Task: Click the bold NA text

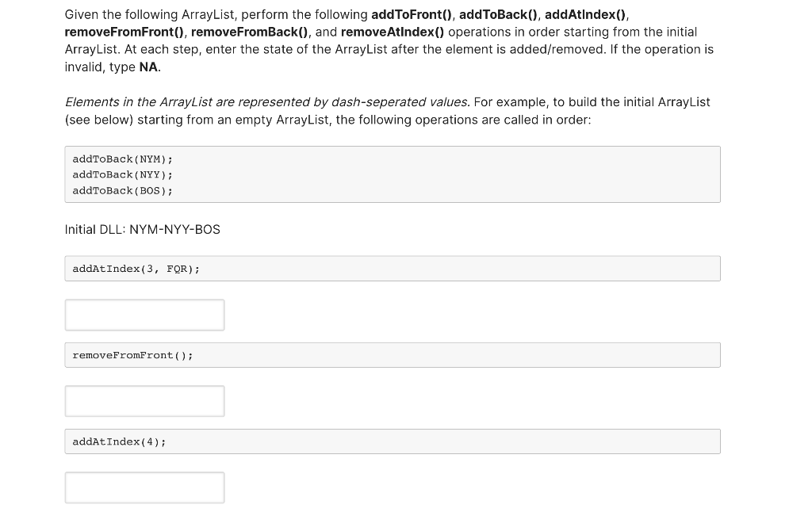Action: tap(148, 67)
